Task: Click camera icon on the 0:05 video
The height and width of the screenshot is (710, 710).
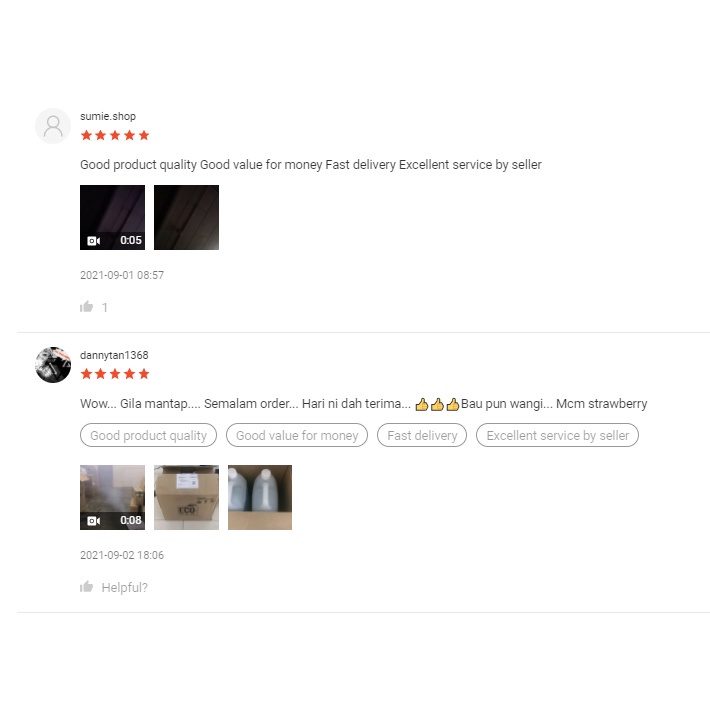Action: pos(94,241)
